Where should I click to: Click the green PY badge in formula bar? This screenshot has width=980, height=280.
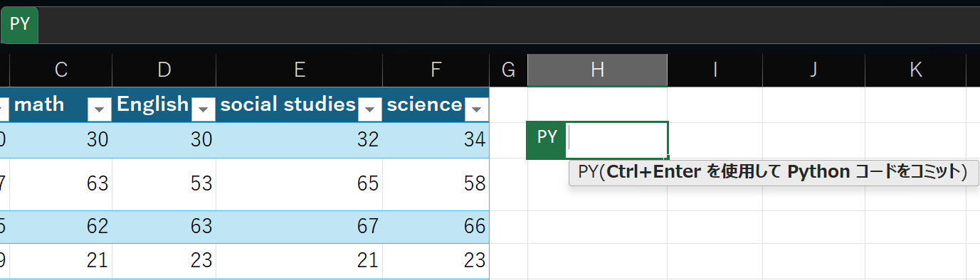[x=20, y=25]
